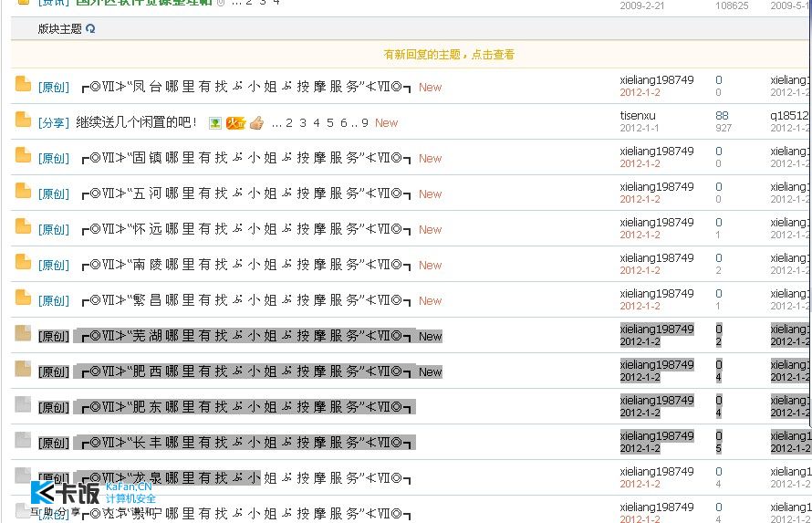The image size is (812, 523).
Task: Open the 怀远哪里有找 thread title
Action: [x=246, y=229]
